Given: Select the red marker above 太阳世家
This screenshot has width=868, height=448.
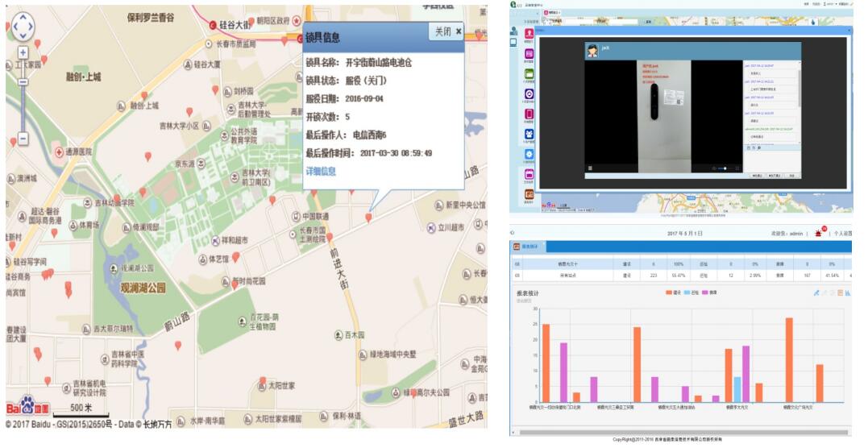Looking at the screenshot, I should tap(263, 382).
